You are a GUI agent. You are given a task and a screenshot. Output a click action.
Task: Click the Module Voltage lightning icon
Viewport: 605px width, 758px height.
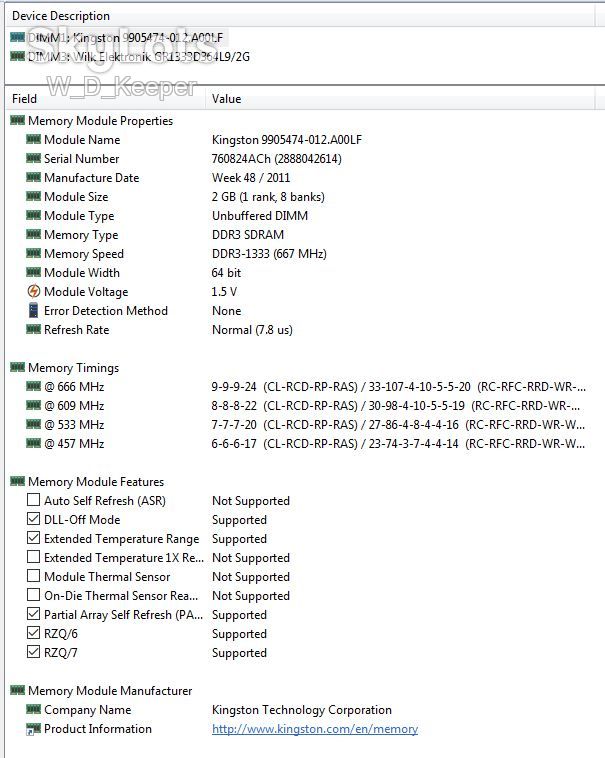click(x=33, y=291)
